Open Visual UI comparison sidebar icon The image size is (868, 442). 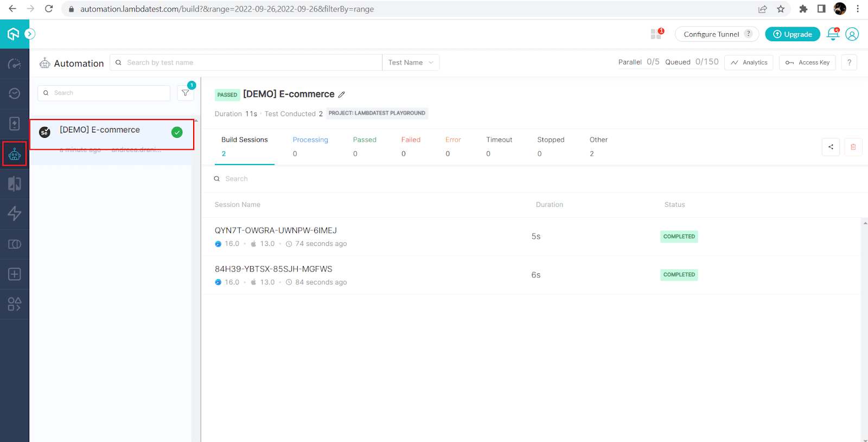(x=15, y=184)
